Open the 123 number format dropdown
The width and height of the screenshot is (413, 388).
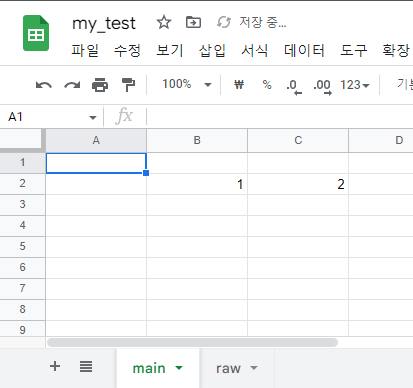[355, 85]
